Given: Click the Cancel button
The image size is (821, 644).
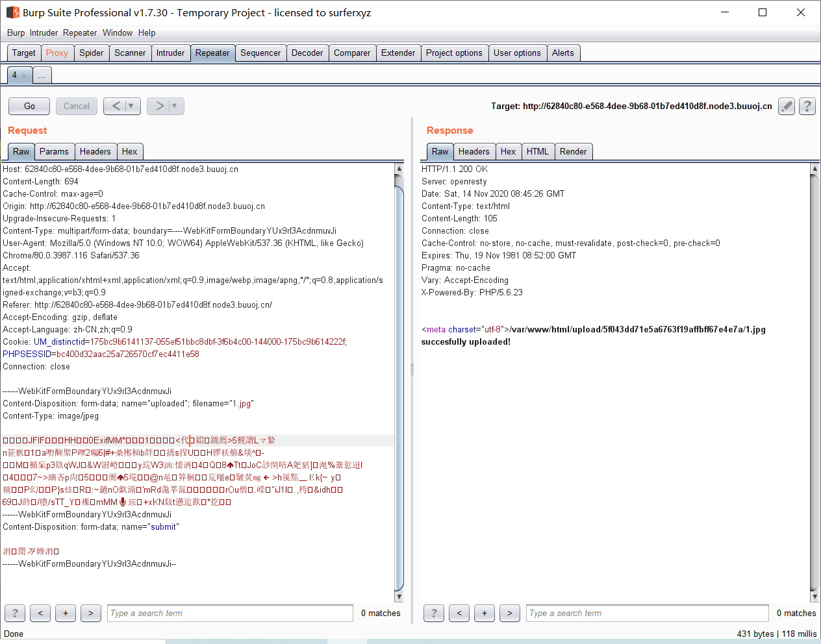Looking at the screenshot, I should 77,106.
